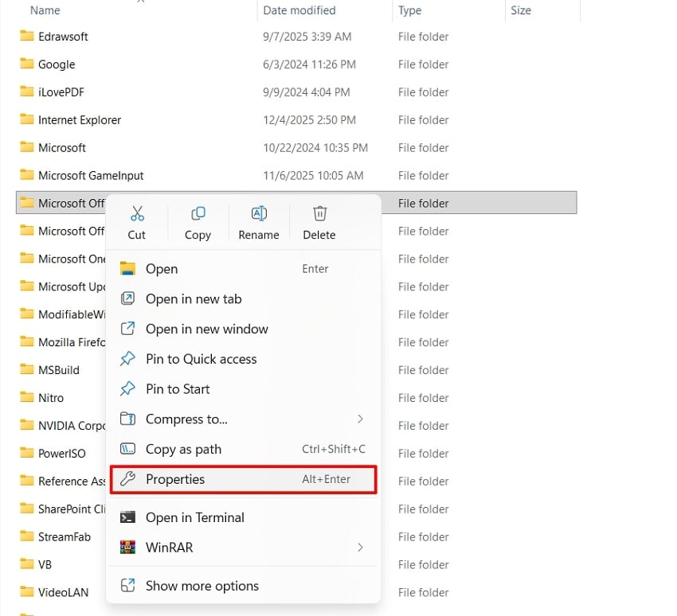This screenshot has height=616, width=677.
Task: Click the Cut icon
Action: click(136, 221)
